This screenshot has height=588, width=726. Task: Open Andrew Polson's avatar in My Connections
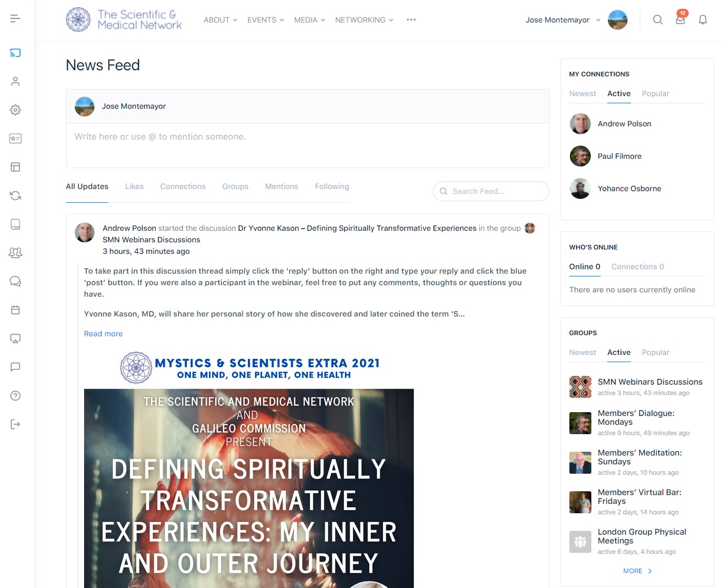pos(580,124)
